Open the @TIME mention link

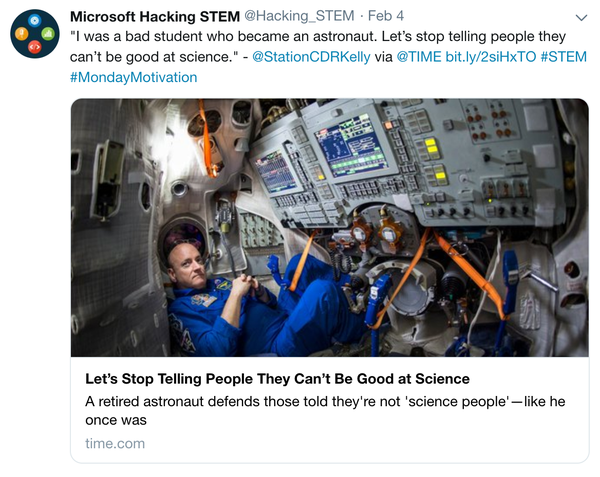pyautogui.click(x=419, y=57)
